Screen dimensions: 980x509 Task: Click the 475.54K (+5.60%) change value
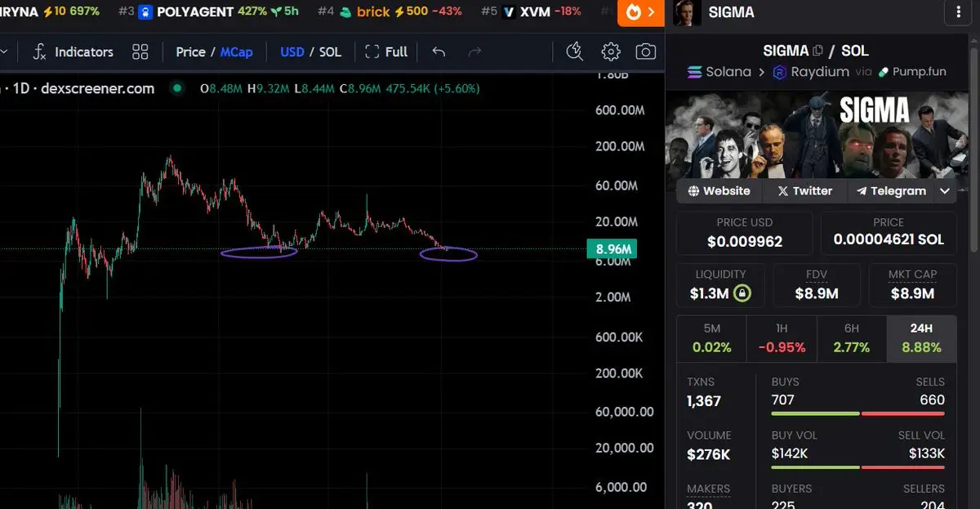433,88
